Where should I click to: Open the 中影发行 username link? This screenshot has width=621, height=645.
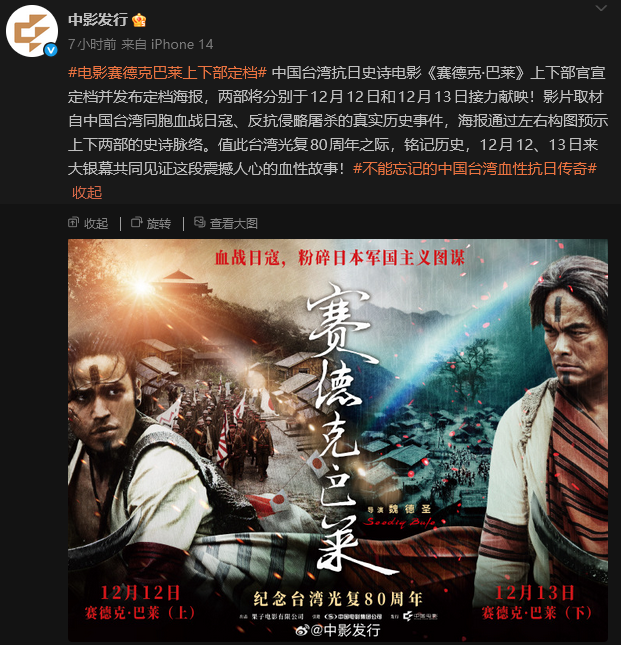(98, 20)
